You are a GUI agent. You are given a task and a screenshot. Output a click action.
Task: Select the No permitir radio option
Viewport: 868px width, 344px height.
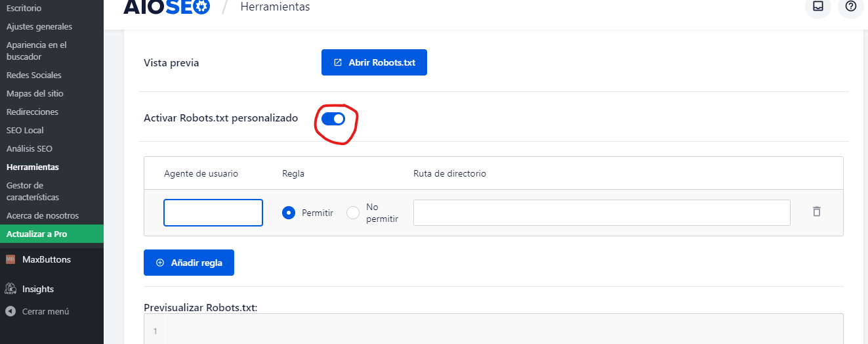(353, 213)
